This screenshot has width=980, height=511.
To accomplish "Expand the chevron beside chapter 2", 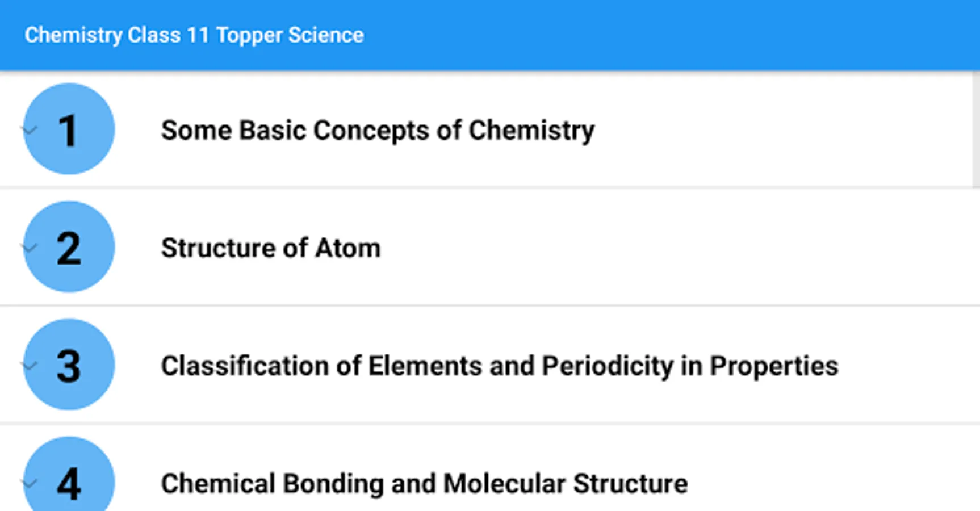I will [28, 248].
